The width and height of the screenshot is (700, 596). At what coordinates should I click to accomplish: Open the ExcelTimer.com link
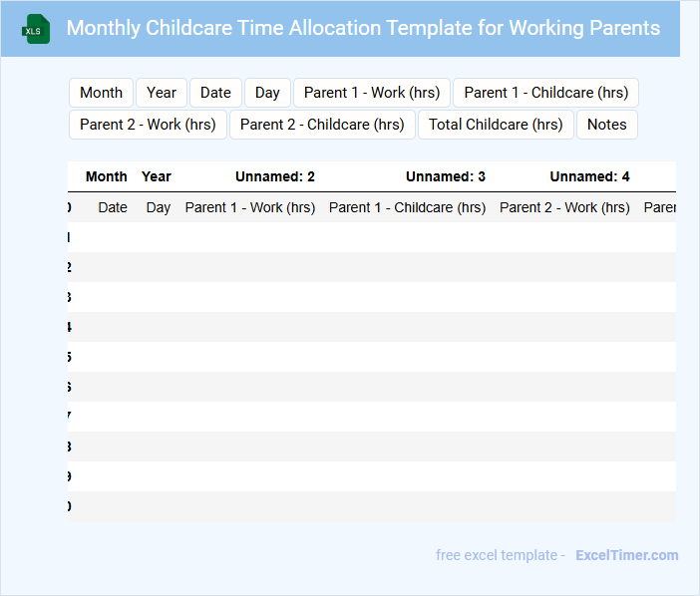tap(626, 555)
